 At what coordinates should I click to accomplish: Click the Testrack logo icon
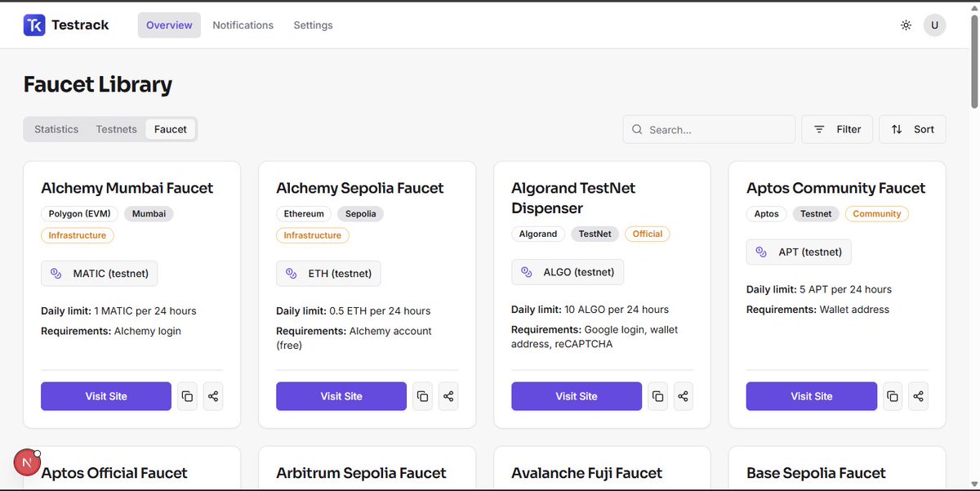click(34, 25)
